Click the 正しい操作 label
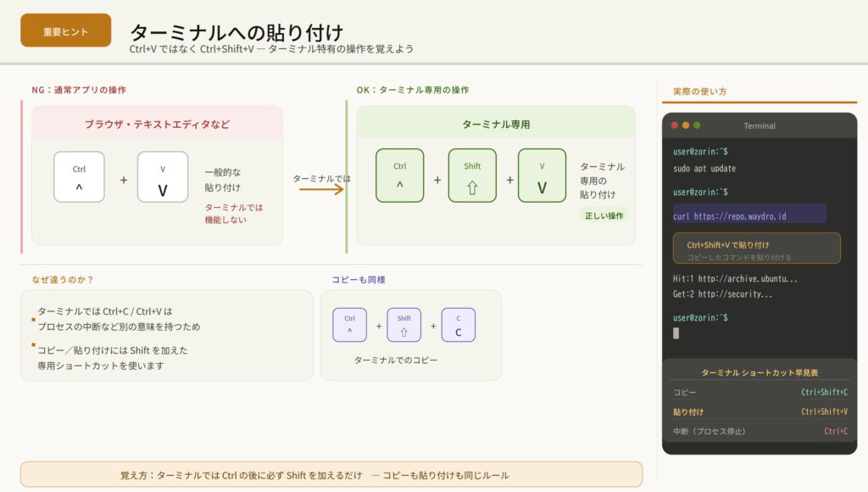868x492 pixels. point(604,215)
